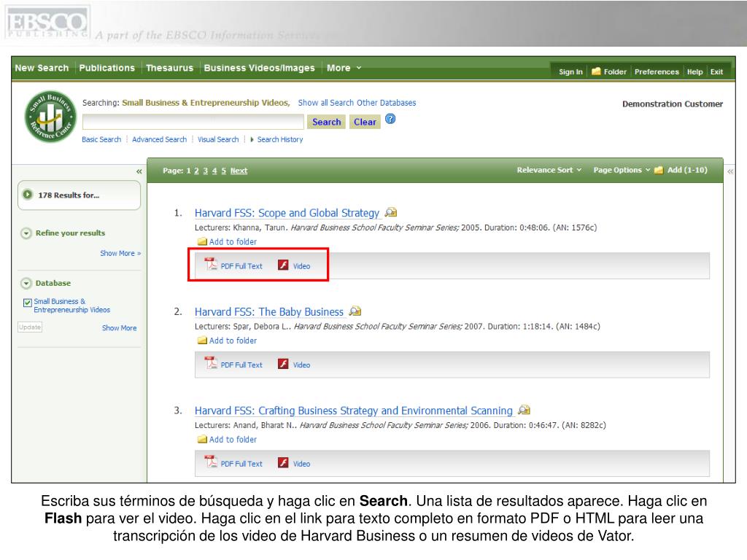The image size is (747, 560).
Task: Click the folder icon beside Add (1-10)
Action: (659, 170)
